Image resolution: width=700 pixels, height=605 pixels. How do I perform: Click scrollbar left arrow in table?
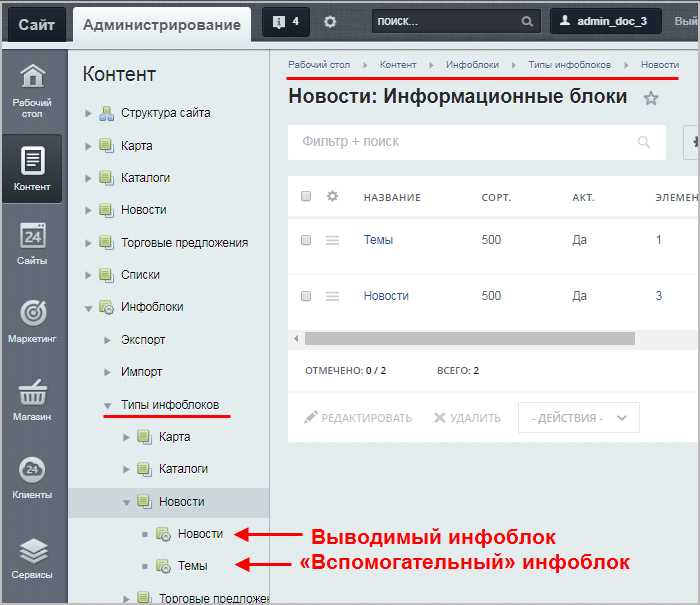296,338
